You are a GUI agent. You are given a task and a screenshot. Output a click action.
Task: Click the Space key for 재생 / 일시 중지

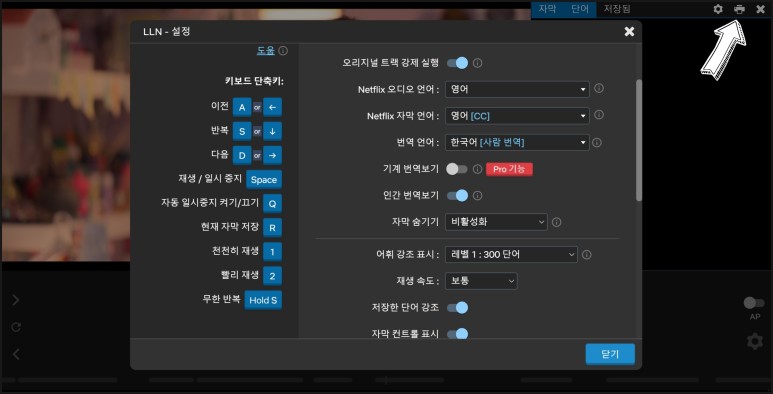click(x=264, y=179)
